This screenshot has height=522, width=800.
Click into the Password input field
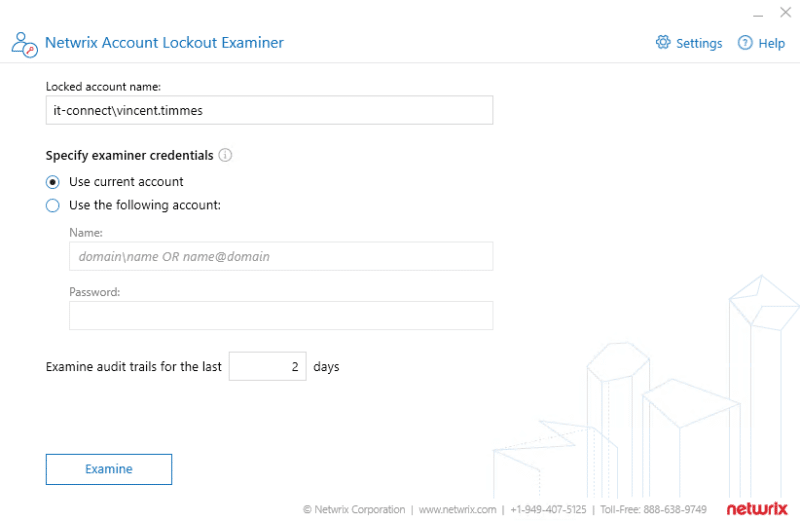[281, 316]
